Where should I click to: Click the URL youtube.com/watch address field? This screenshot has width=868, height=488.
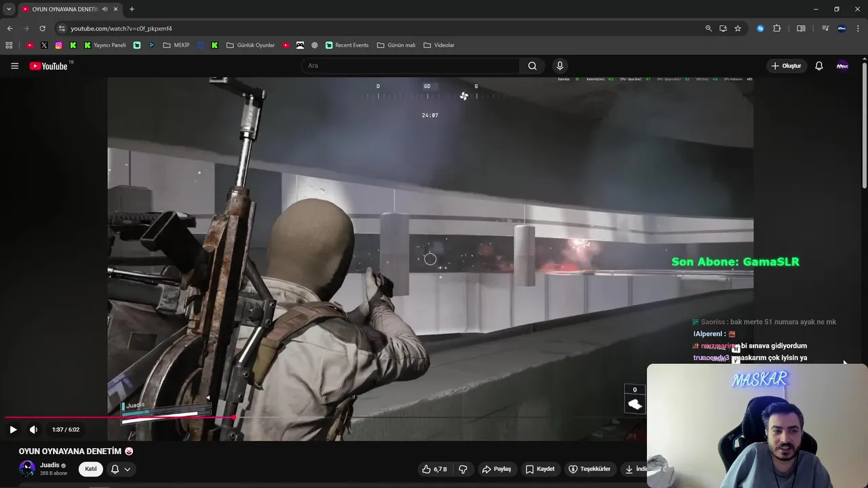tap(121, 28)
